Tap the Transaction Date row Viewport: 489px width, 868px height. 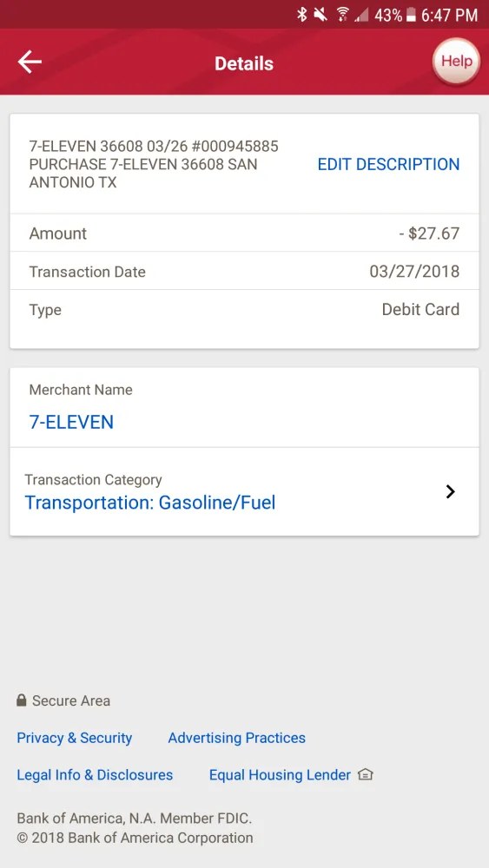click(x=244, y=271)
